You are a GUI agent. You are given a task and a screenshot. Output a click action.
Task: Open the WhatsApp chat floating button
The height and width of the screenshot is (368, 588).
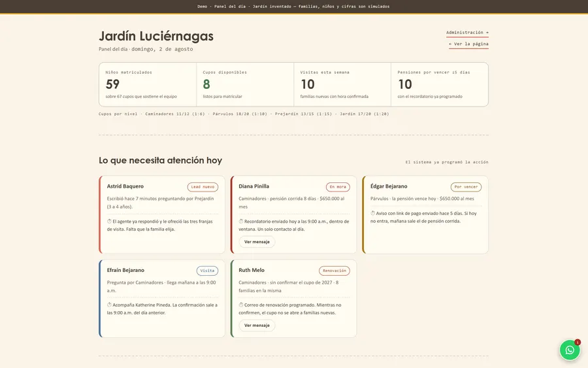click(570, 350)
